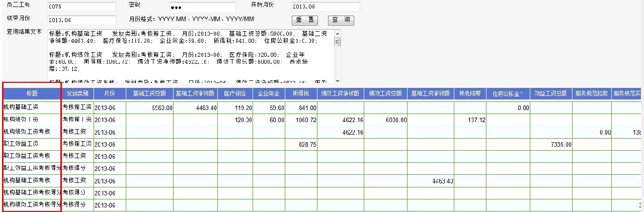Select the 机构基础工资 row title cell
Viewport: 644px width, 212px height.
coord(32,108)
